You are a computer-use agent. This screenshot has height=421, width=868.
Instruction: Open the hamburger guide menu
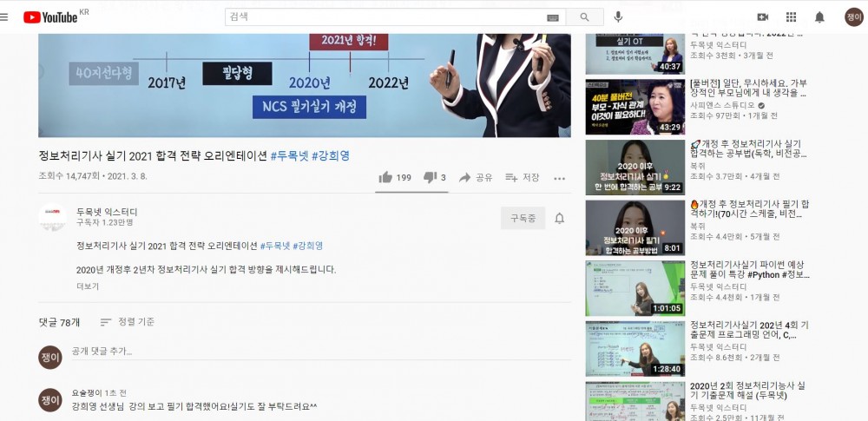tap(5, 17)
